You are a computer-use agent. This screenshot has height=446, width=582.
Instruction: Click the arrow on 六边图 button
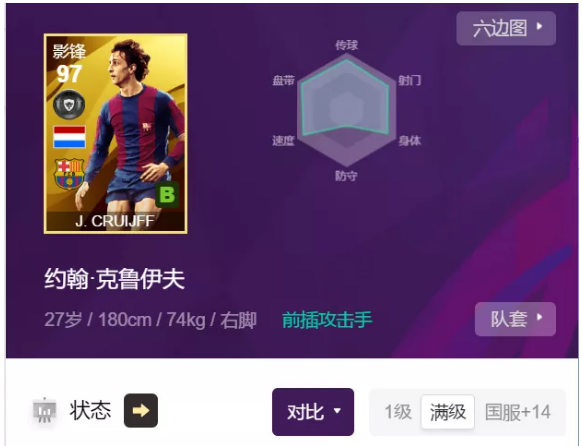click(x=539, y=27)
